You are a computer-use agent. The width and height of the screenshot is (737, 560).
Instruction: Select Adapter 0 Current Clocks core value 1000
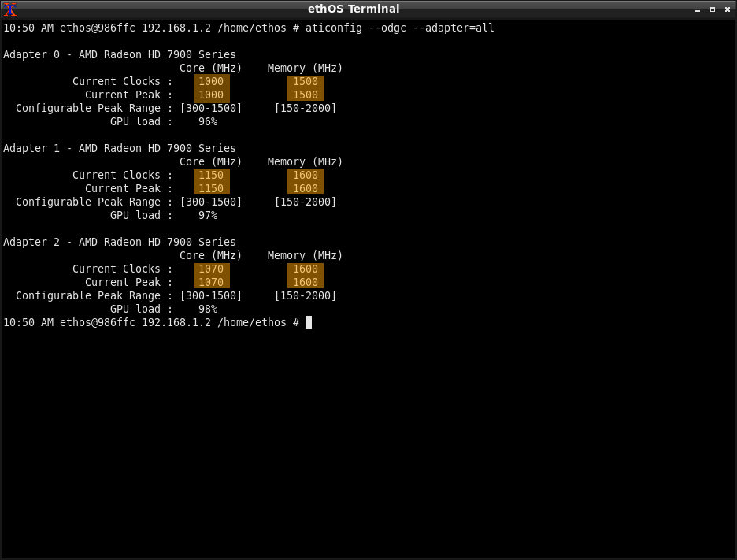point(212,81)
